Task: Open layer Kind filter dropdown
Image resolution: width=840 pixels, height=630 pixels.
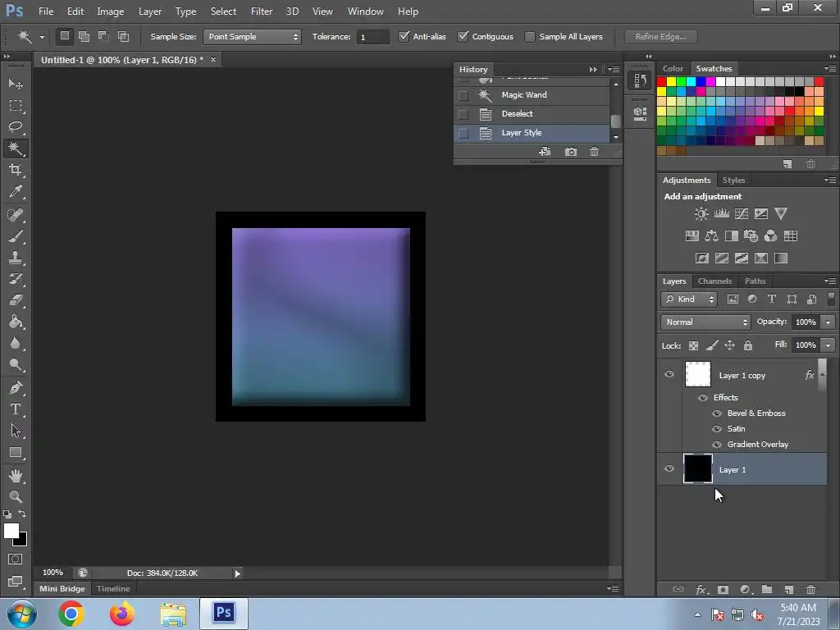Action: (689, 299)
